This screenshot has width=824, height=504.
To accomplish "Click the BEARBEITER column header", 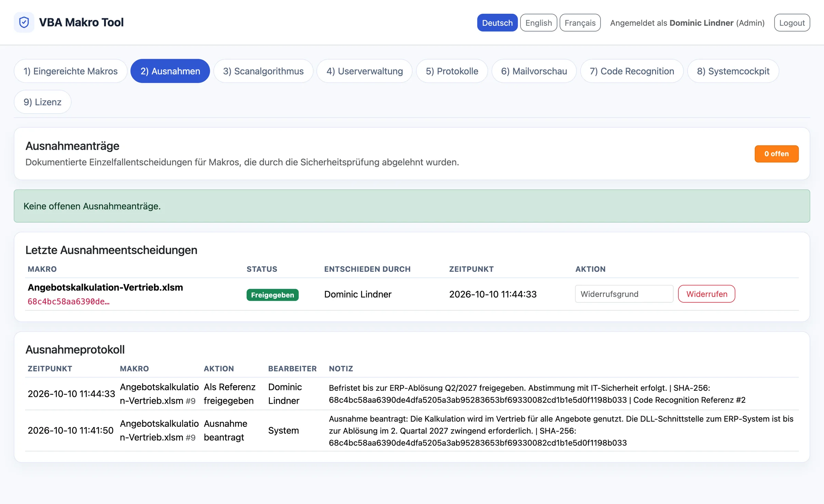I will [x=292, y=369].
